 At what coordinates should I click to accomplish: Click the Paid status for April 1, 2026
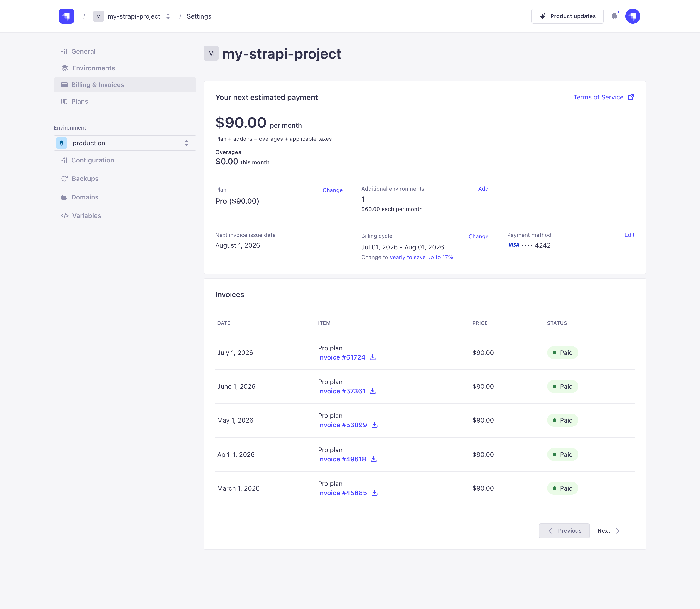coord(563,455)
